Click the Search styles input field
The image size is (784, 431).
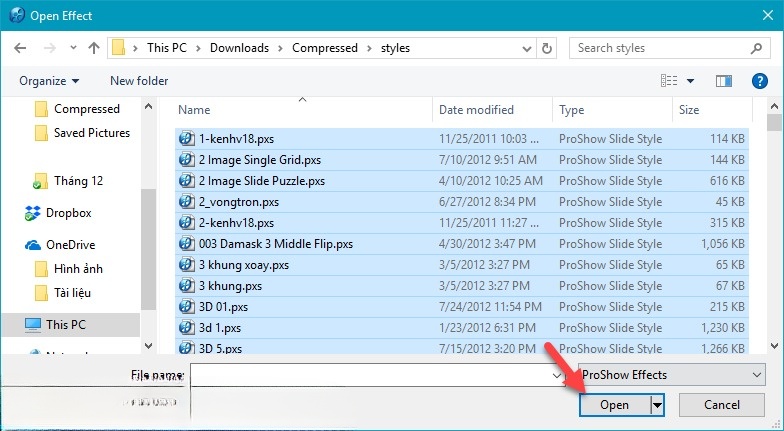[x=660, y=48]
